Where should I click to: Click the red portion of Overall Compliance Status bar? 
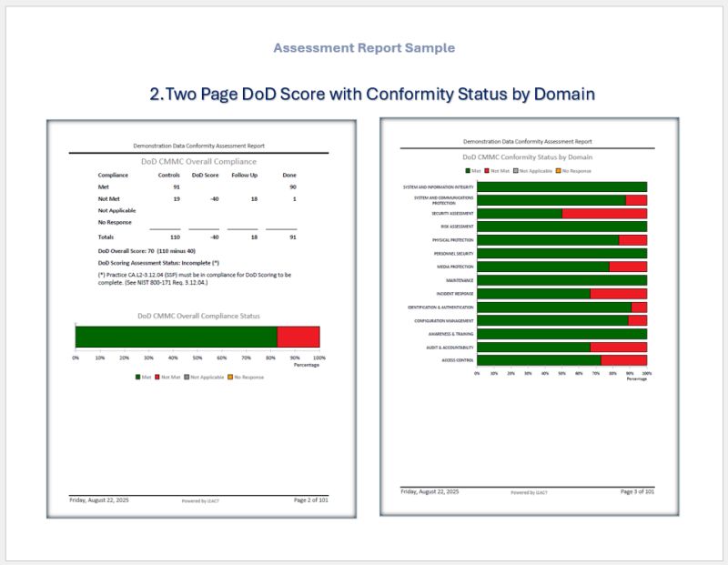click(x=298, y=337)
